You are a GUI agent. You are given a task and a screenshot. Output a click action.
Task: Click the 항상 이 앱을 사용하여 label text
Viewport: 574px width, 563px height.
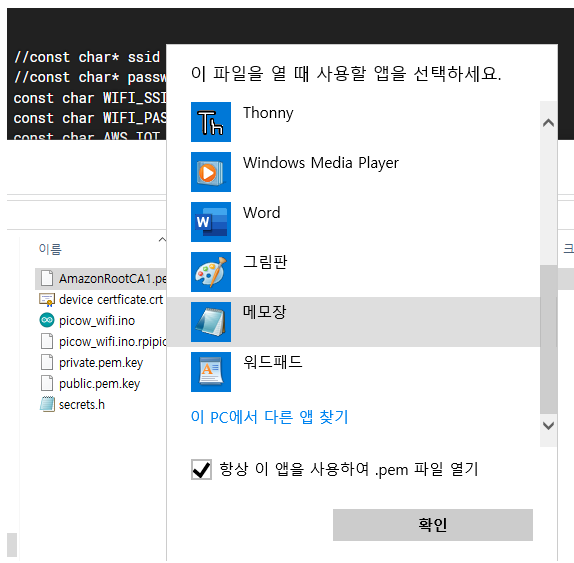point(349,469)
